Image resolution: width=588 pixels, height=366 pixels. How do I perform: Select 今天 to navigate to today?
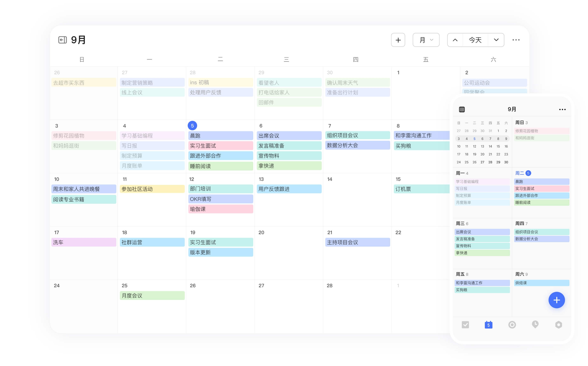pos(475,40)
